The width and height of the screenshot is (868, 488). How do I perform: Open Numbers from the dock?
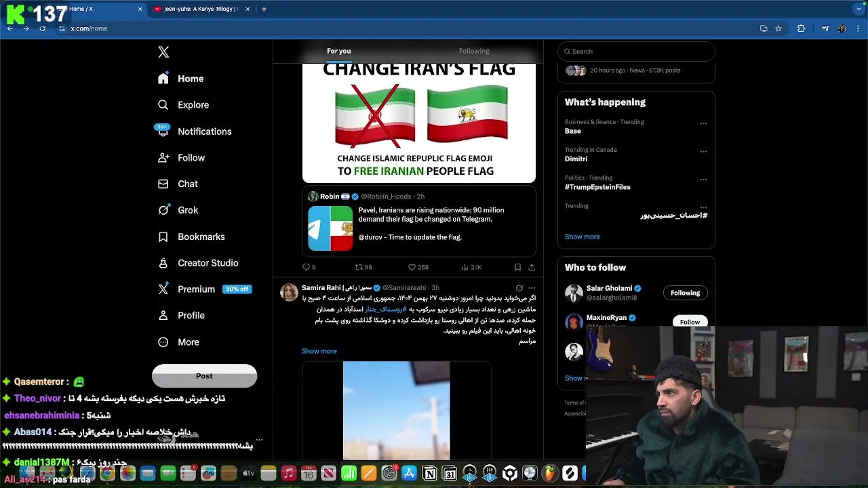349,473
